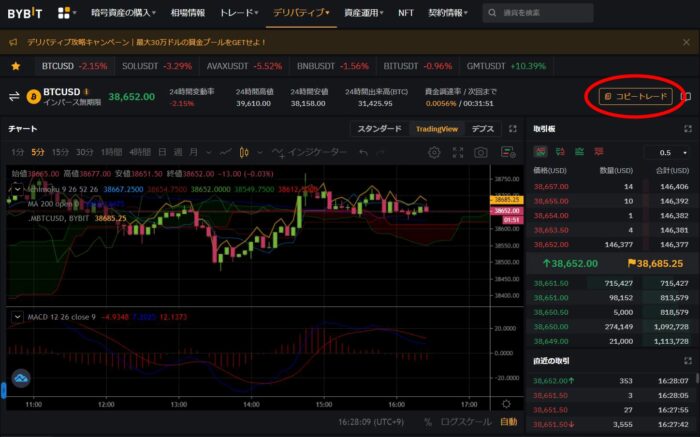
Task: Click the BTCUSD info icon
Action: coord(87,92)
